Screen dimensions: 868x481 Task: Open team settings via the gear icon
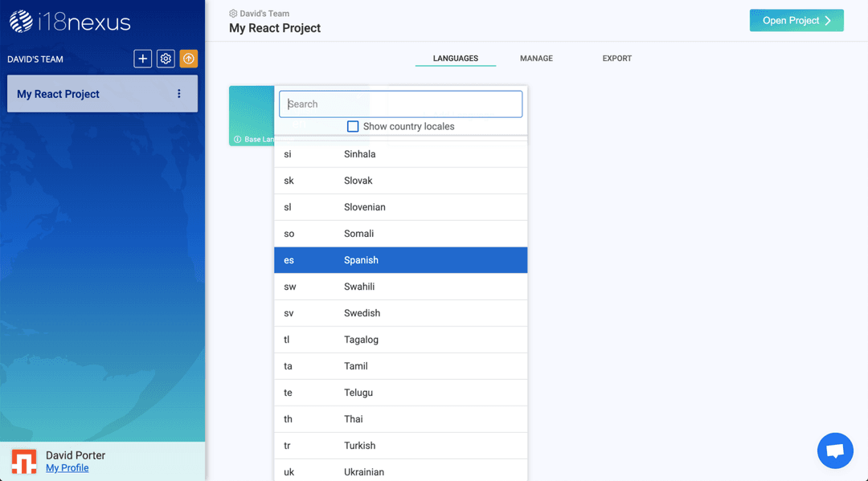(166, 59)
